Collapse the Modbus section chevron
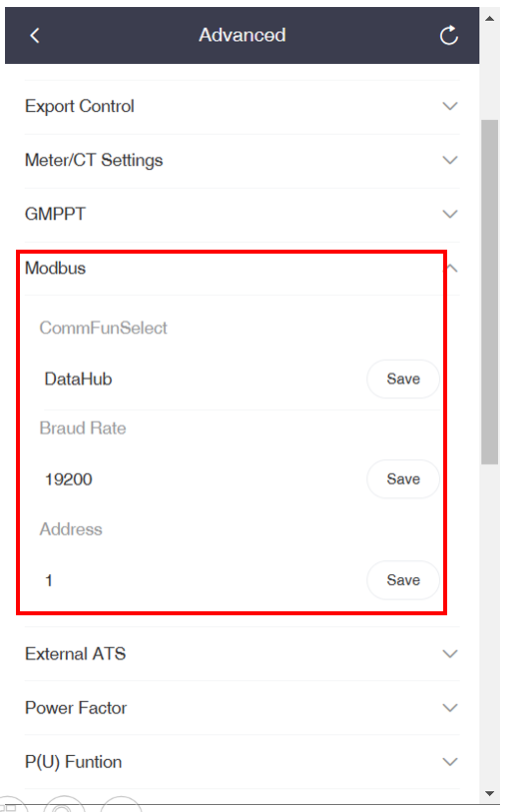The image size is (507, 812). (452, 269)
